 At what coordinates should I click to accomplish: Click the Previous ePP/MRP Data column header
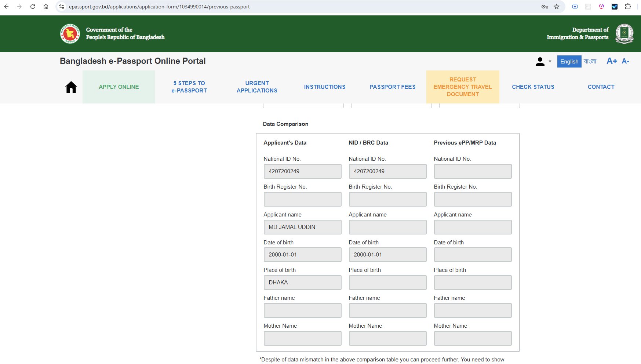(x=465, y=143)
